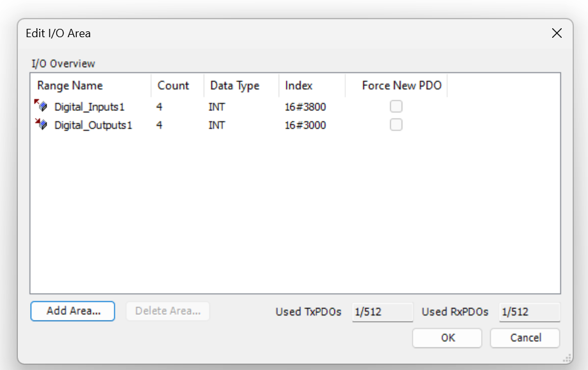
Task: Click the Digital_Inputs1 input area icon
Action: [41, 106]
